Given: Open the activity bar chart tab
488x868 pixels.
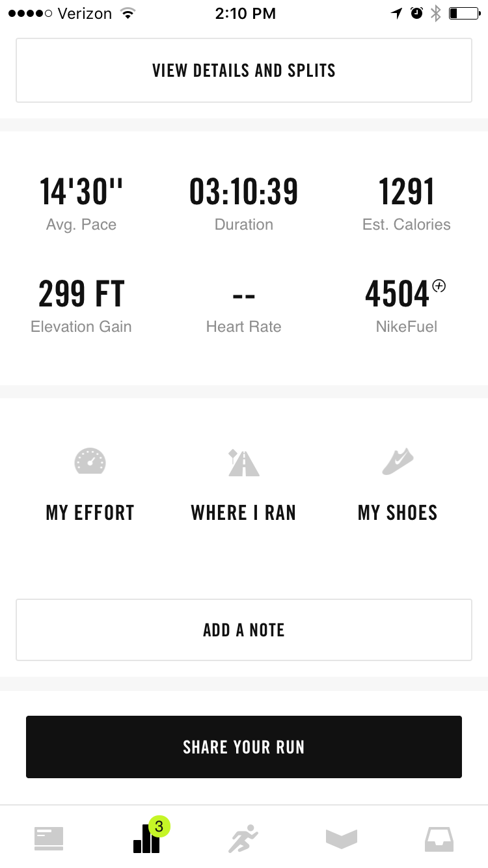Looking at the screenshot, I should [x=147, y=838].
